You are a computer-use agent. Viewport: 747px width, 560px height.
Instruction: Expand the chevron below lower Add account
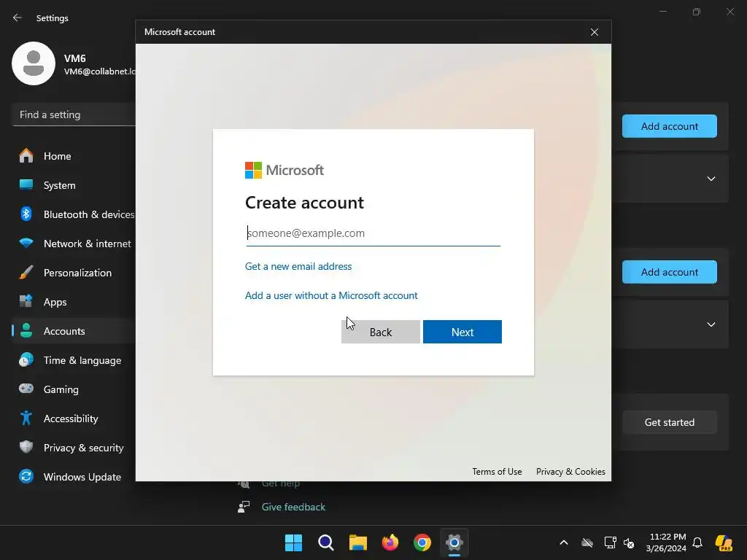click(x=711, y=324)
